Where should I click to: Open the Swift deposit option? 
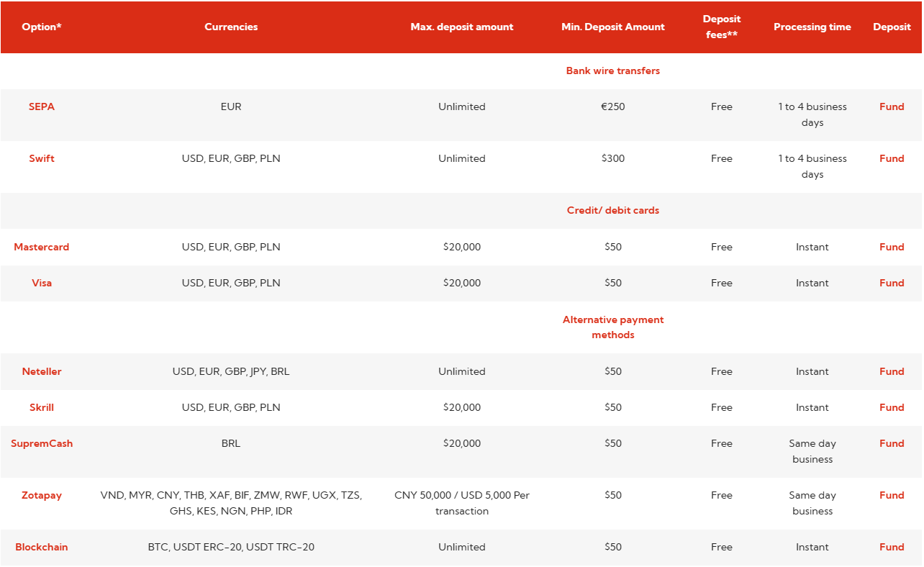42,158
